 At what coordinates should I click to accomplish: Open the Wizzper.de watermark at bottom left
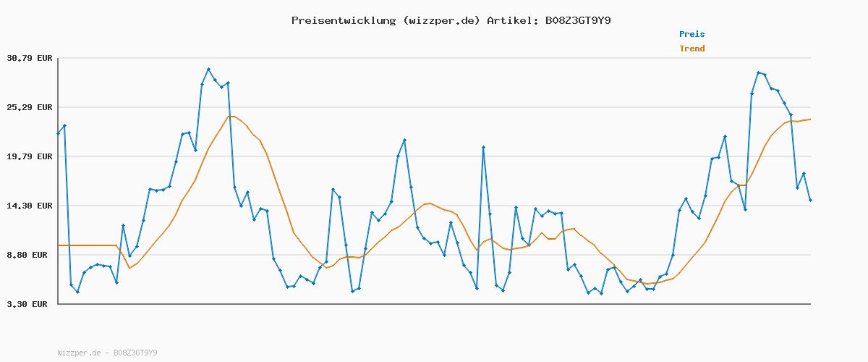107,353
